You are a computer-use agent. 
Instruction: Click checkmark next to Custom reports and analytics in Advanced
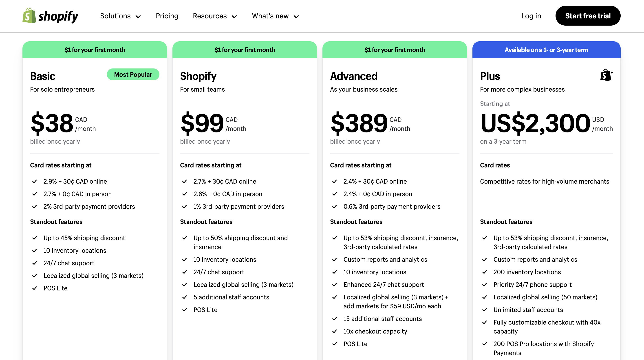coord(335,260)
